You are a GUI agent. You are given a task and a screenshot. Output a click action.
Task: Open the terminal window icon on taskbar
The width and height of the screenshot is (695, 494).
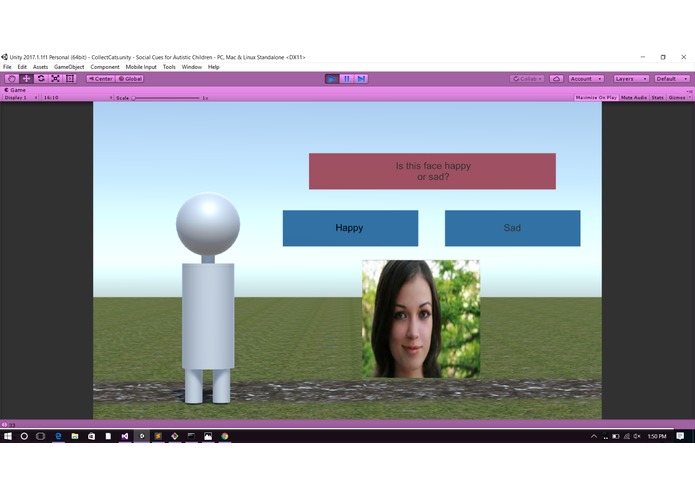point(191,436)
